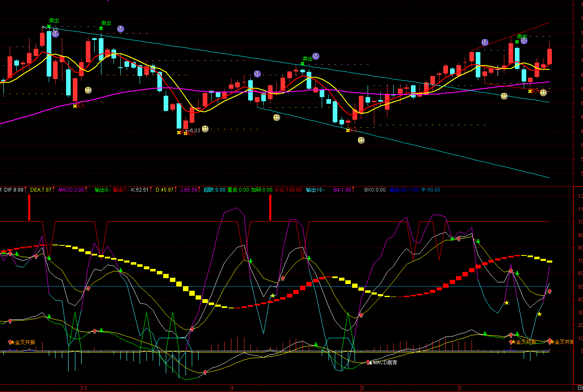
Task: Click the DIF:8.88 indicator value
Action: pos(14,190)
